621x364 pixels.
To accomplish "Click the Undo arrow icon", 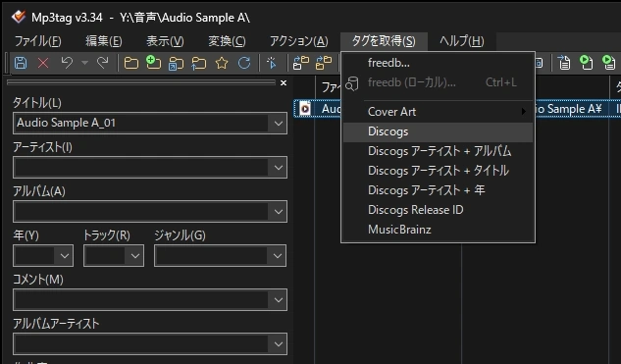I will [67, 63].
